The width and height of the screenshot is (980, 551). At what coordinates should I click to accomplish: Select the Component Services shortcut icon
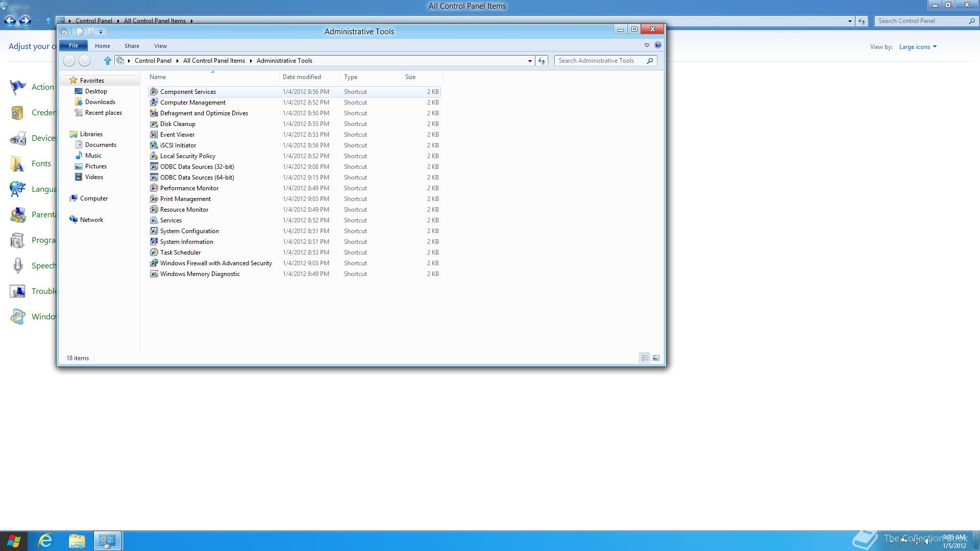coord(154,92)
